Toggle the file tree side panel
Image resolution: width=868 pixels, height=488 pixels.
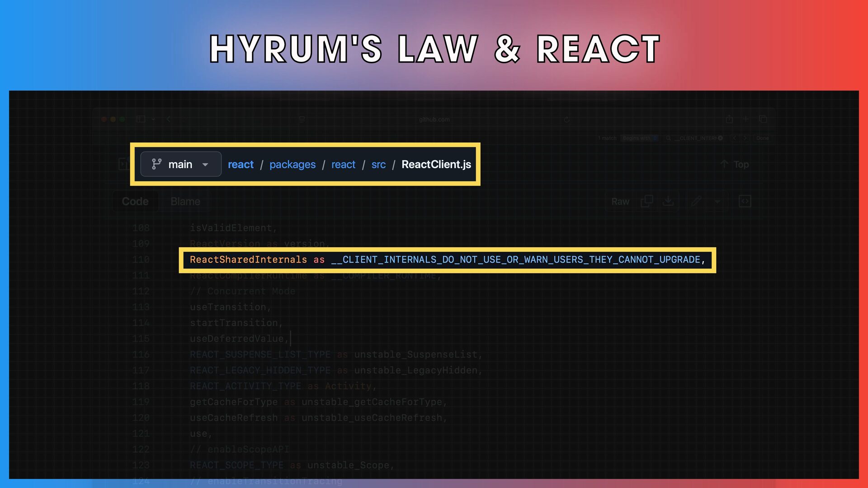coord(123,164)
